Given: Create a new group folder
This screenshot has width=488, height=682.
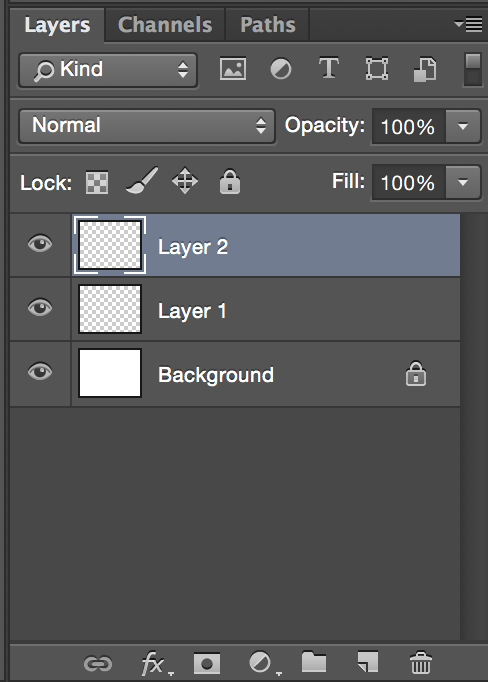Looking at the screenshot, I should pos(314,662).
